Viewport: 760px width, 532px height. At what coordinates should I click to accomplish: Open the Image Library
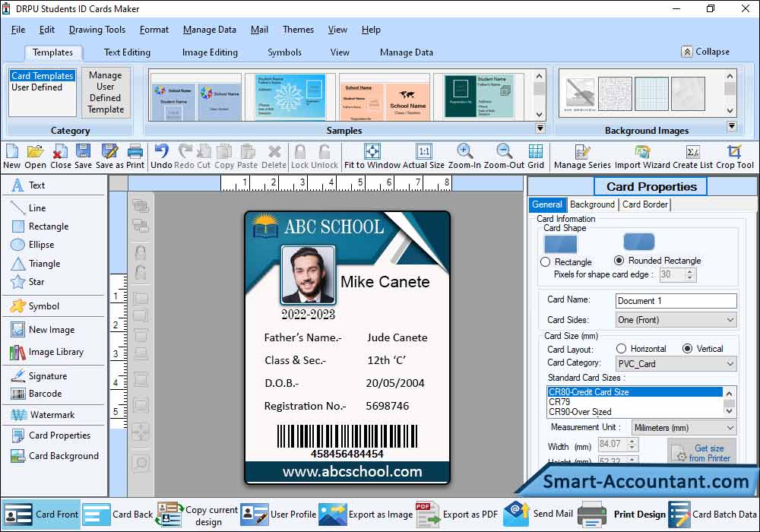tap(47, 352)
